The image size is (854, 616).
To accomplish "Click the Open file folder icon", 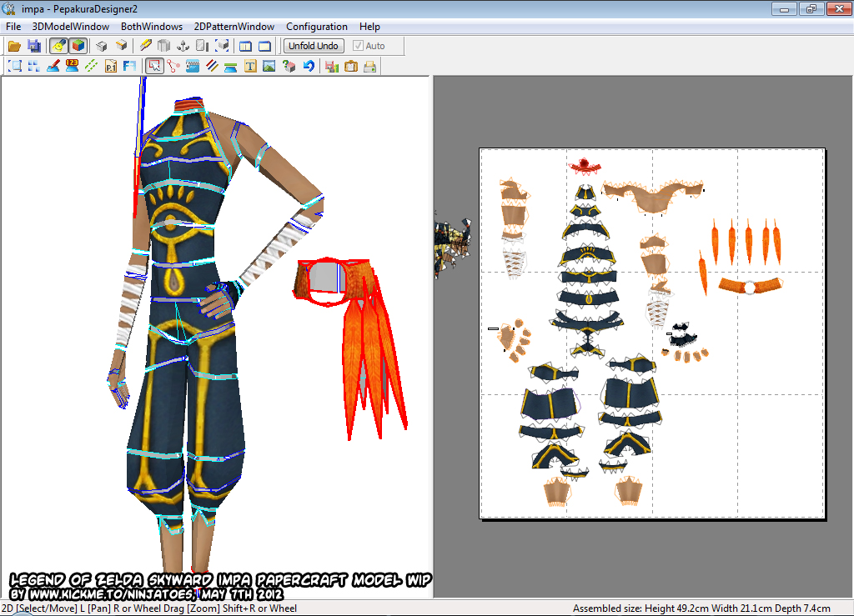I will [14, 46].
